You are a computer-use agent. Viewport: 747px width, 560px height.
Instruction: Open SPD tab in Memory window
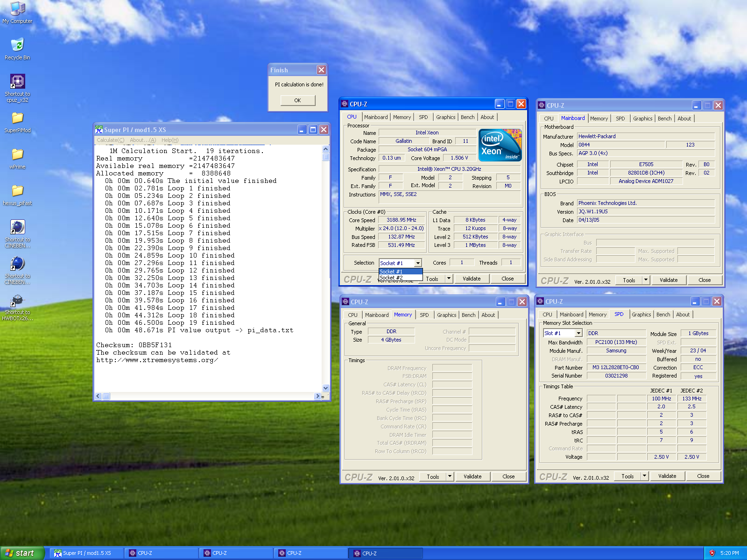click(x=424, y=315)
